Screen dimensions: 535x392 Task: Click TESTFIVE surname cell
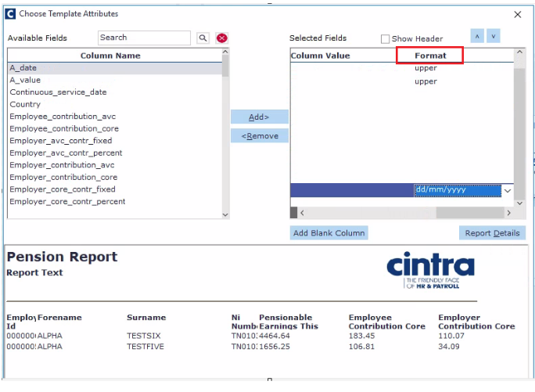(145, 347)
